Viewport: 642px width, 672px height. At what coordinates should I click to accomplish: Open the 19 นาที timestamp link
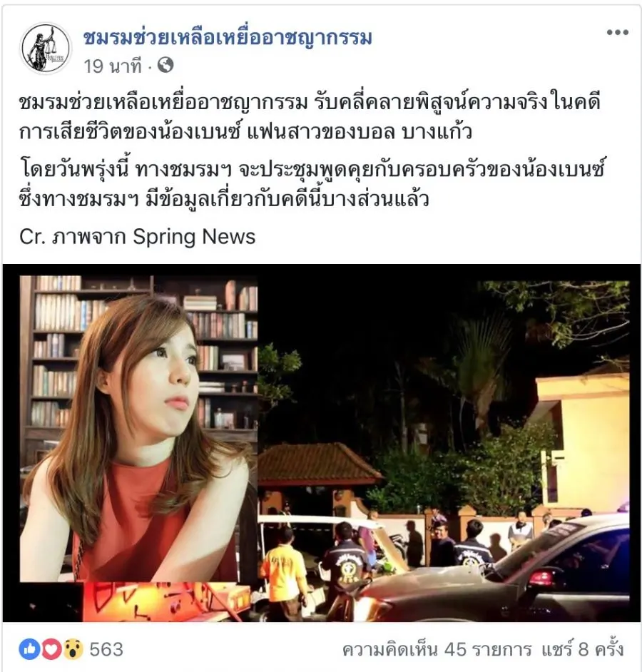click(112, 66)
